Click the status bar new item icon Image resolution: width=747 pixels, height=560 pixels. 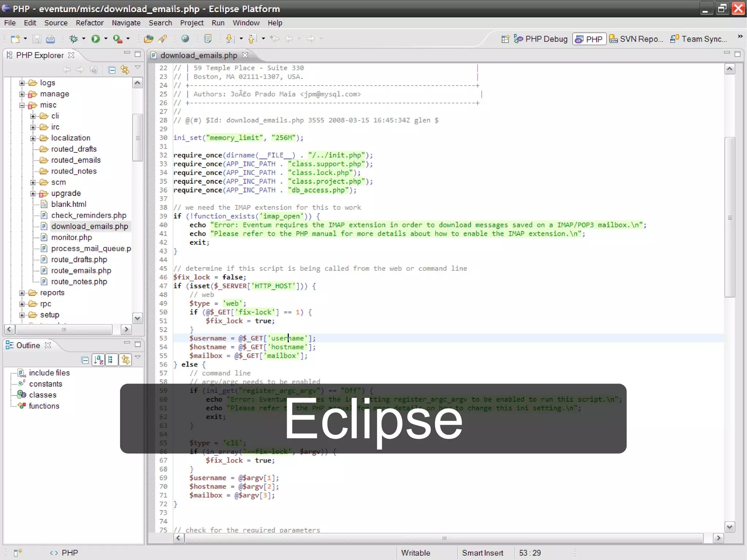18,553
